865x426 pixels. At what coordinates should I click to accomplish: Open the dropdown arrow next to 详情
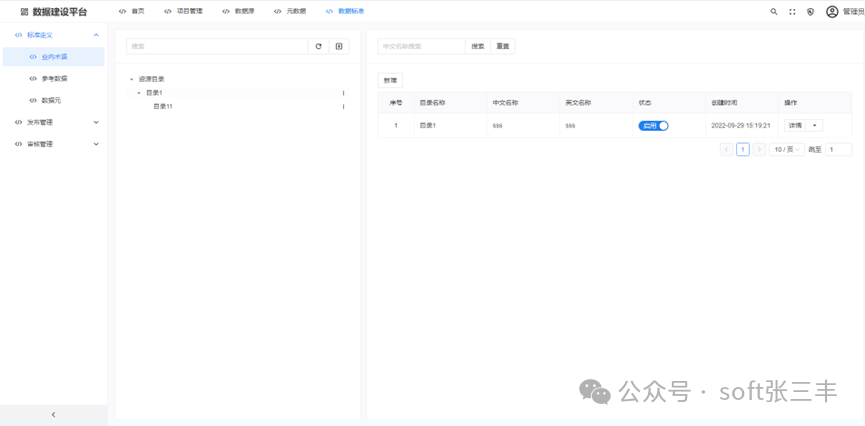tap(814, 126)
